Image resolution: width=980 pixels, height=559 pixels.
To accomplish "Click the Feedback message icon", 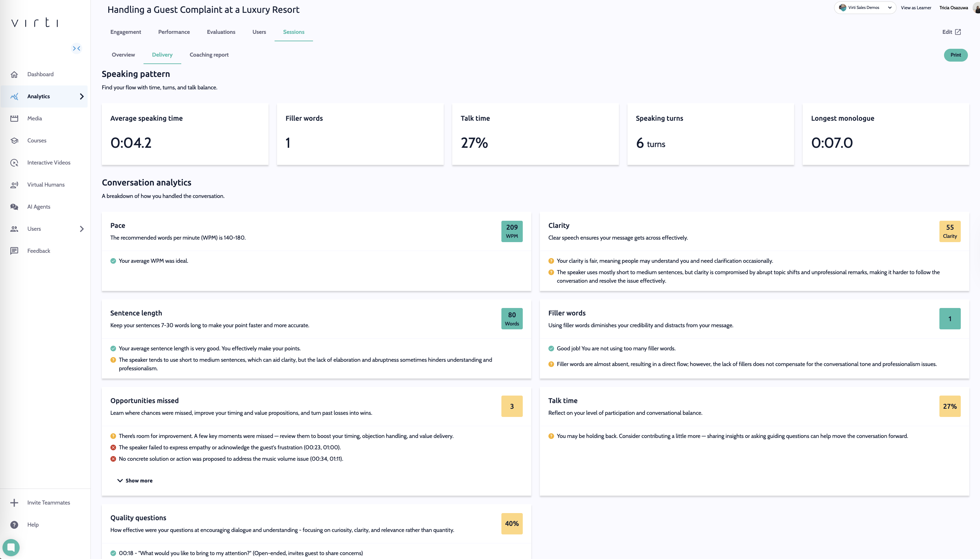I will [14, 251].
